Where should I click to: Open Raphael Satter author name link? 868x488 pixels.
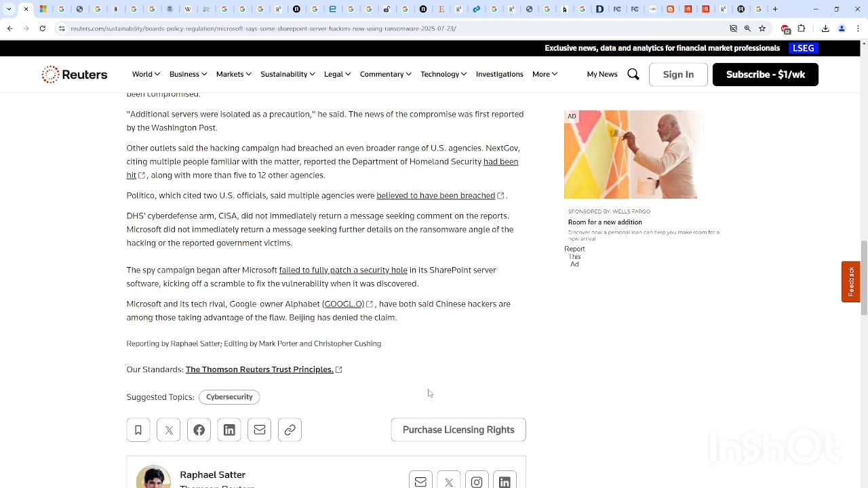pyautogui.click(x=213, y=474)
